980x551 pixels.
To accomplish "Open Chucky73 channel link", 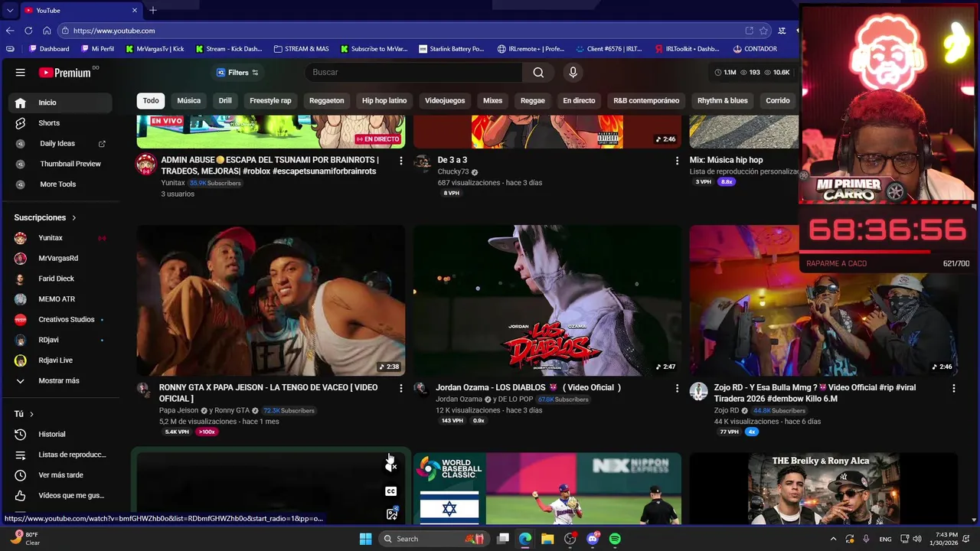I will coord(453,172).
